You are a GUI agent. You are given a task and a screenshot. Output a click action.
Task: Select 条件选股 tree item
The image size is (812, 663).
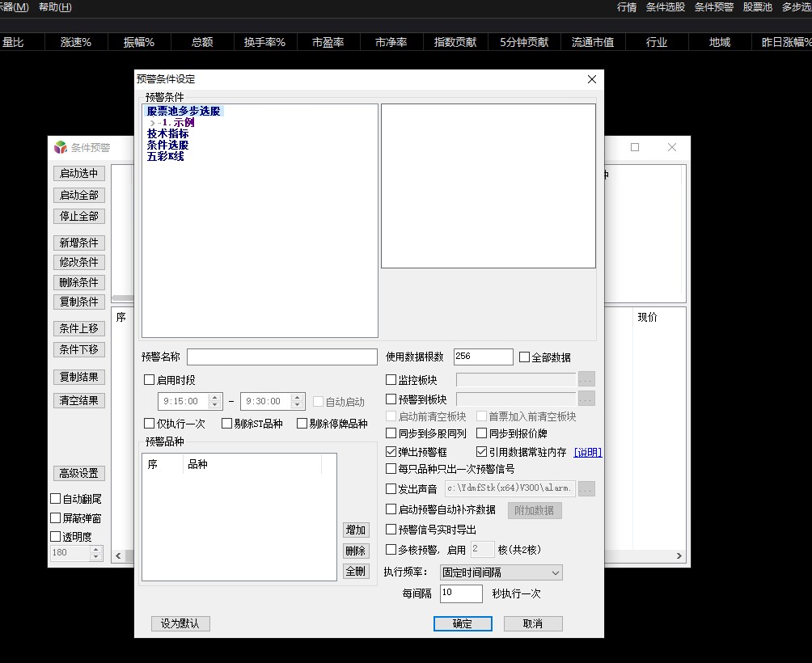point(167,145)
